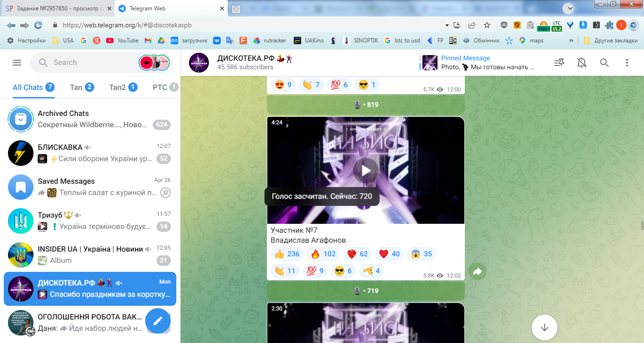Viewport: 644px width, 343px height.
Task: Switch to the PTC folder tab
Action: click(x=165, y=87)
